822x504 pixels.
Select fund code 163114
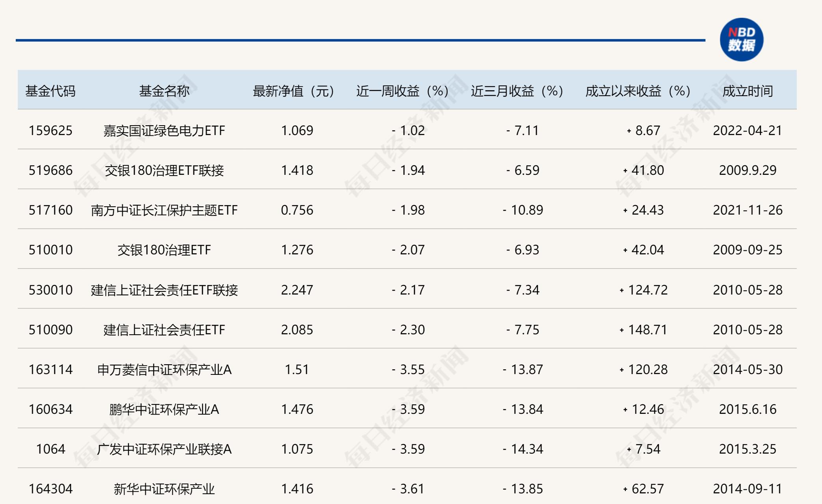pyautogui.click(x=50, y=369)
